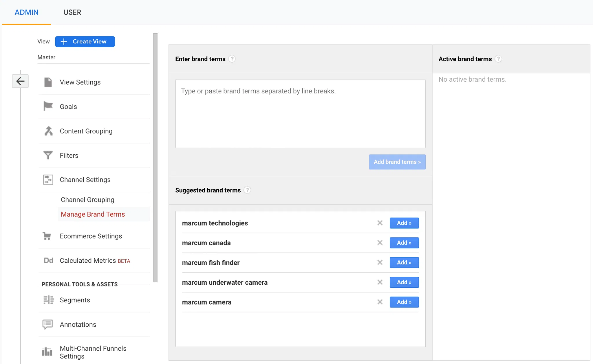Image resolution: width=593 pixels, height=364 pixels.
Task: Collapse the Channel Settings section
Action: click(x=85, y=180)
